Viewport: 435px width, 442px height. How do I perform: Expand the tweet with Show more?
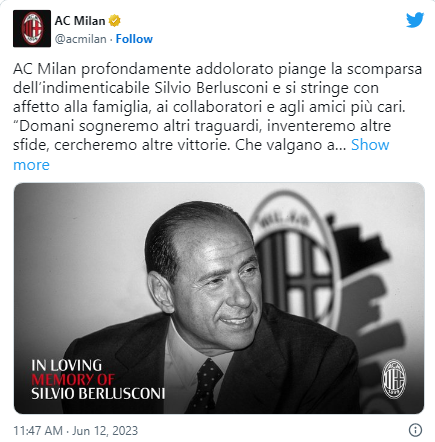370,145
